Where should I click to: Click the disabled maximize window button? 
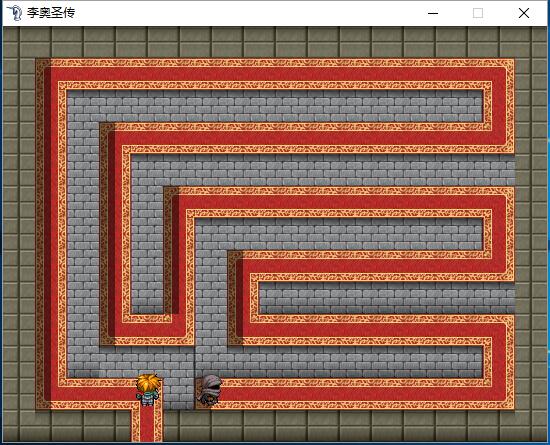[478, 13]
